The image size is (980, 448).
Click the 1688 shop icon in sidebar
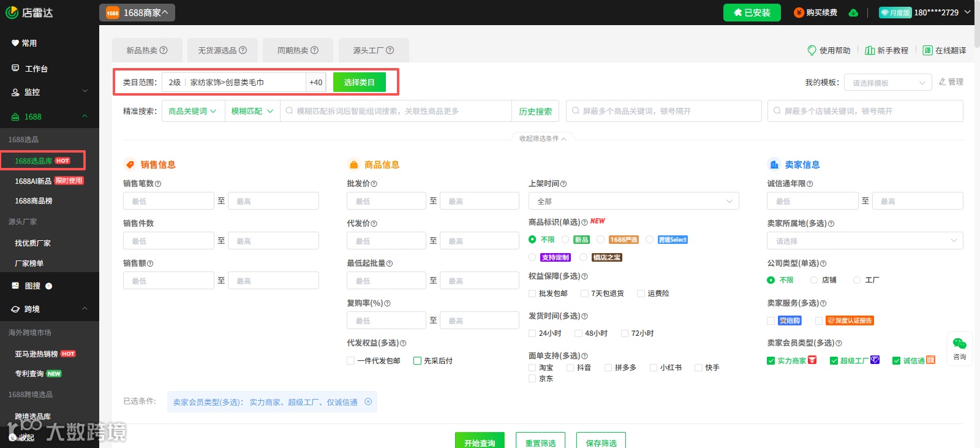(15, 117)
